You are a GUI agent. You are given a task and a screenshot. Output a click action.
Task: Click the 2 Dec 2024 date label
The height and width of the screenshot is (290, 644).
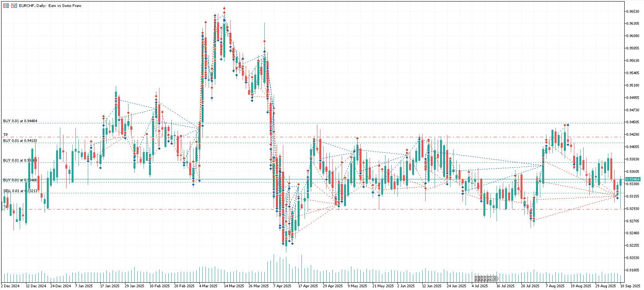point(10,286)
